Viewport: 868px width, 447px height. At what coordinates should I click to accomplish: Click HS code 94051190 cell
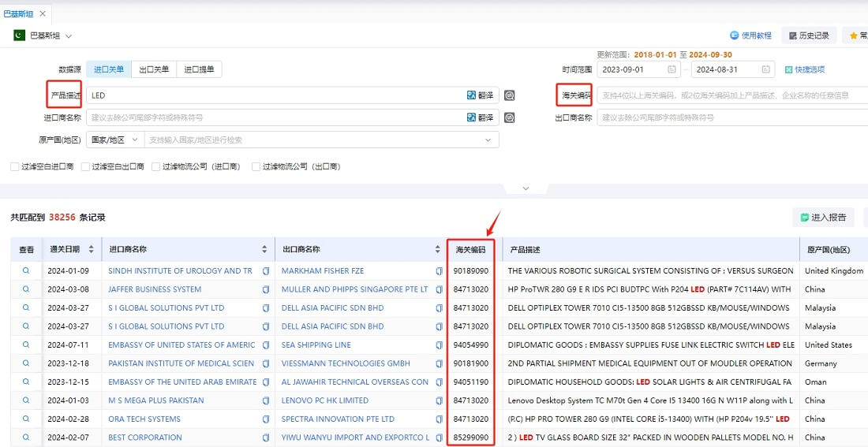click(x=470, y=382)
